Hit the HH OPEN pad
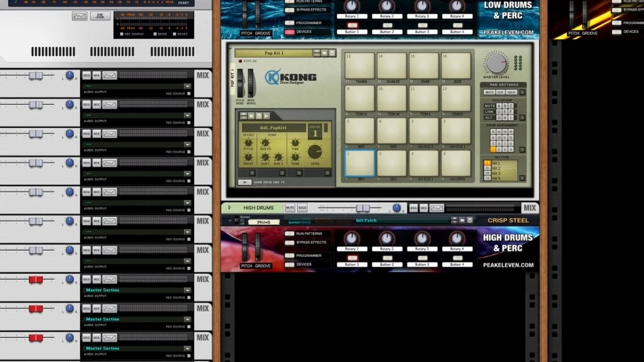This screenshot has width=644, height=362. (456, 163)
